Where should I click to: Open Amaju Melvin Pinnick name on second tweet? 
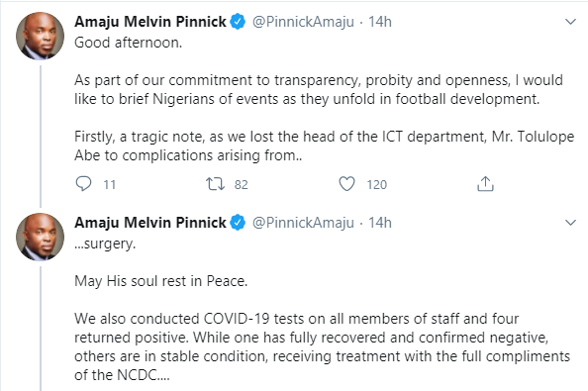click(x=150, y=223)
